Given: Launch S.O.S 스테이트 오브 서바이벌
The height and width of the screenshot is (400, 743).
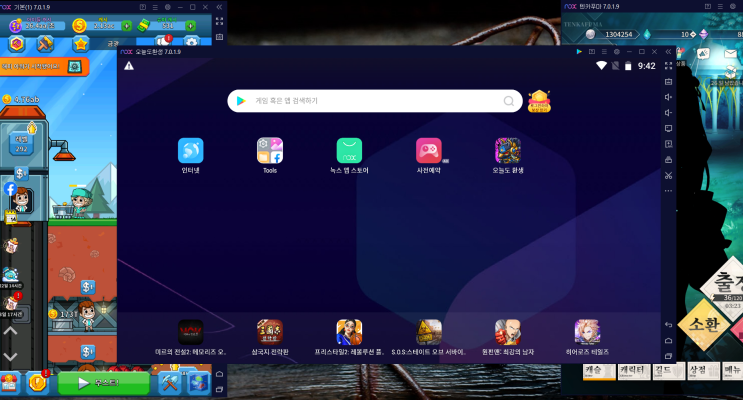Looking at the screenshot, I should tap(429, 332).
